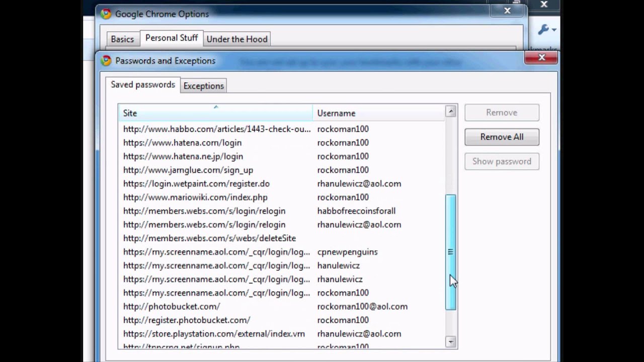
Task: Open the Under the Hood tab
Action: click(237, 39)
